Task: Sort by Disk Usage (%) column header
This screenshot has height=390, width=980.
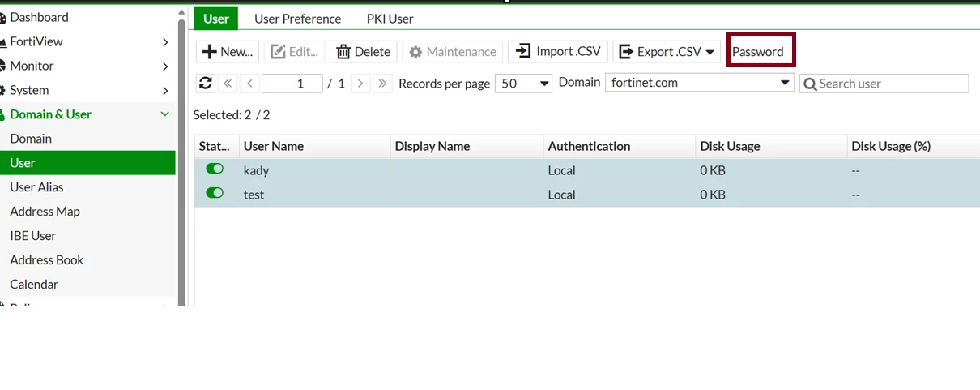Action: [x=914, y=146]
